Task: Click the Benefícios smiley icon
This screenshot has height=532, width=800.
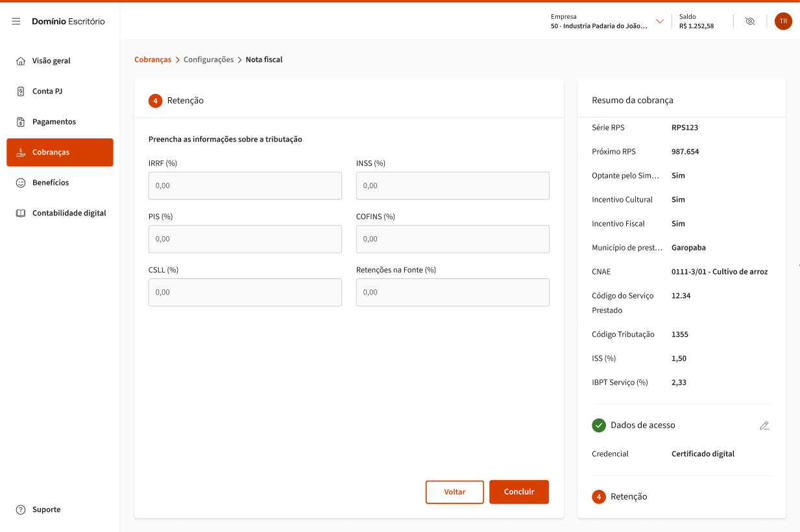Action: [x=20, y=183]
